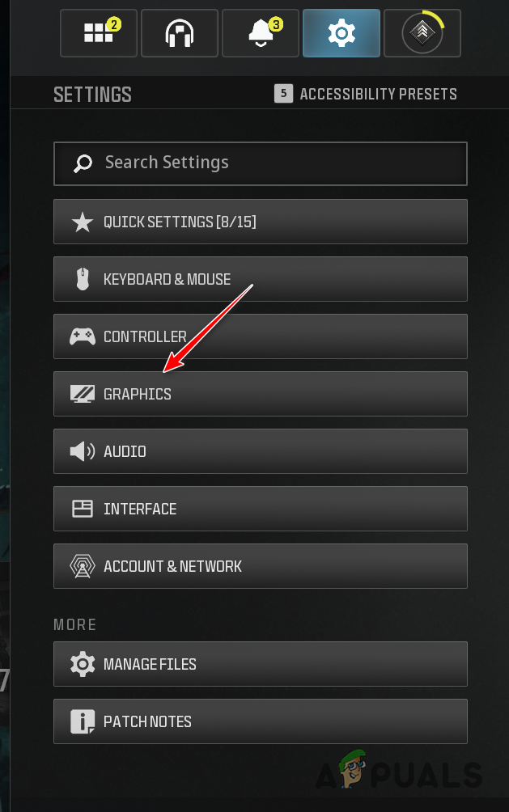Open Quick Settings

[260, 222]
